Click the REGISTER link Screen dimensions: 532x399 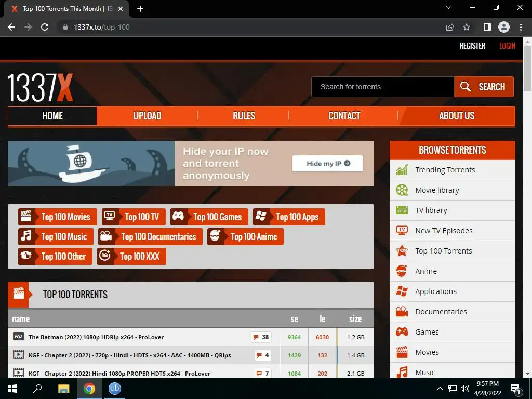472,46
